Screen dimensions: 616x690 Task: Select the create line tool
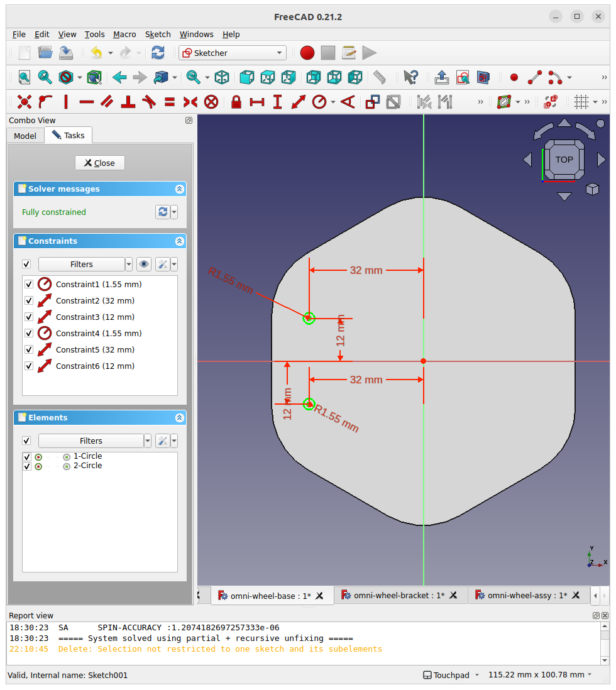(x=534, y=77)
